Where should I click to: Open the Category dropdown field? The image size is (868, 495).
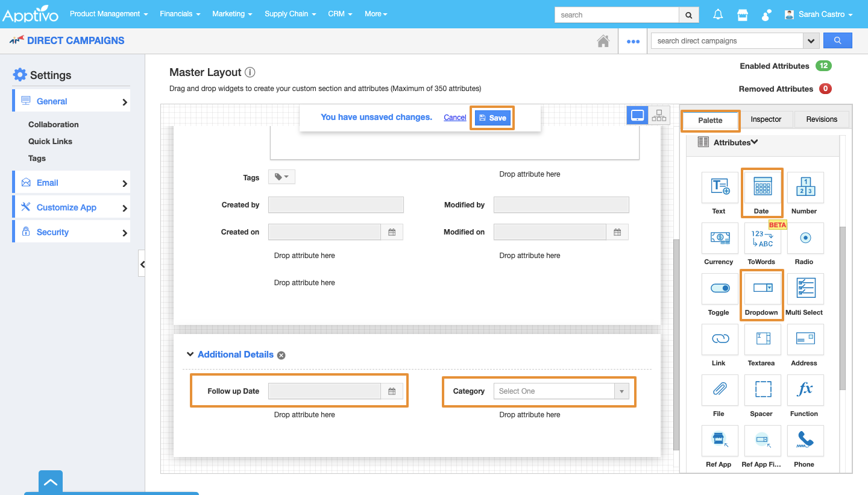(x=561, y=391)
